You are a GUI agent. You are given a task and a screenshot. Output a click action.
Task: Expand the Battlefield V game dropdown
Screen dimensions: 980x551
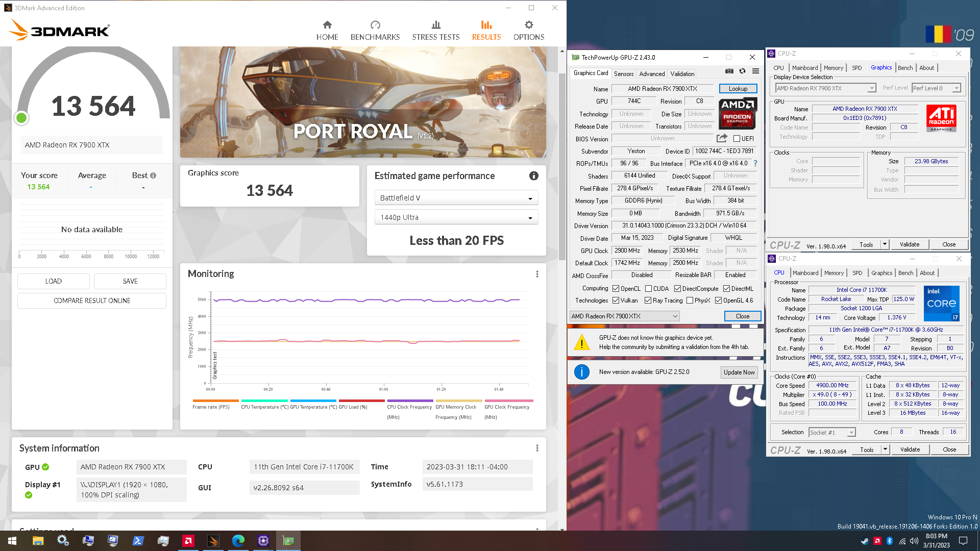[456, 198]
